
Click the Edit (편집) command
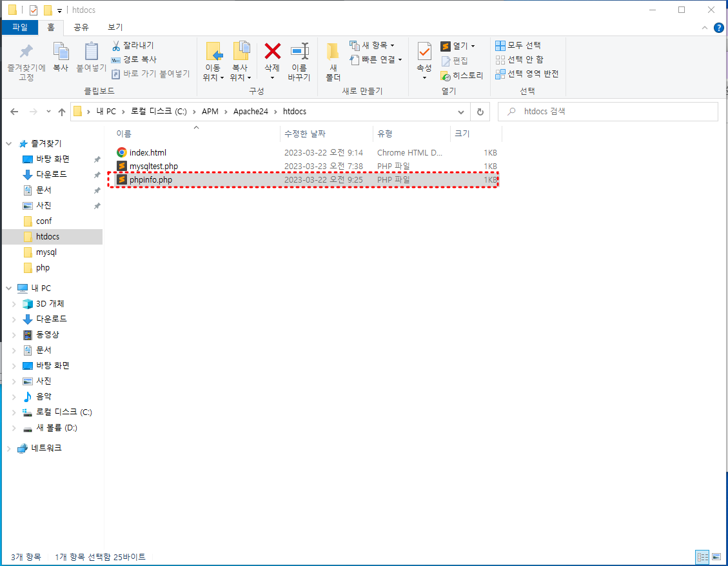coord(455,61)
